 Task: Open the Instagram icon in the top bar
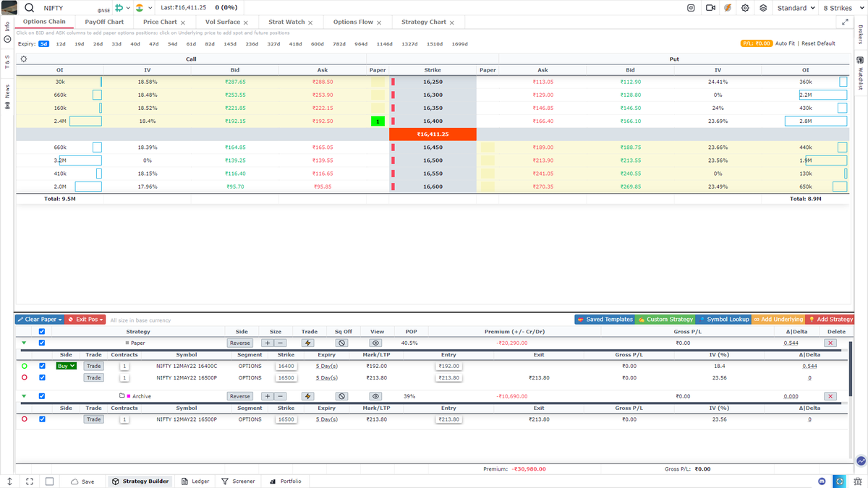point(691,8)
